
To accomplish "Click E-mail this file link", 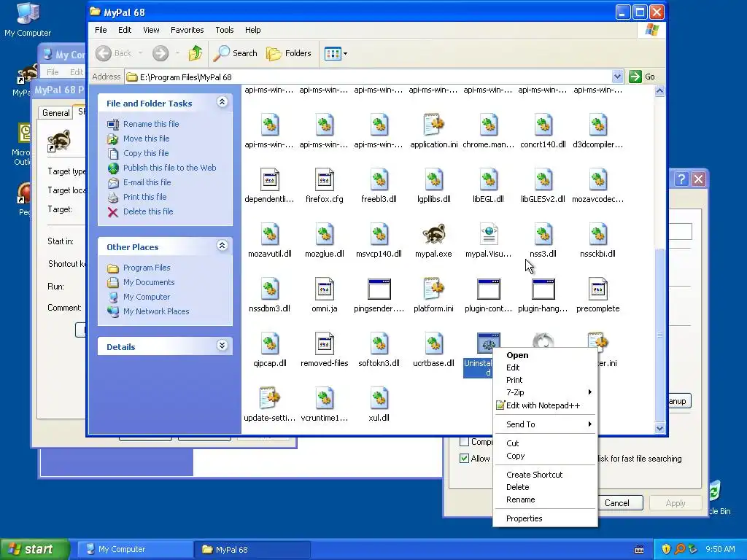I will tap(147, 182).
